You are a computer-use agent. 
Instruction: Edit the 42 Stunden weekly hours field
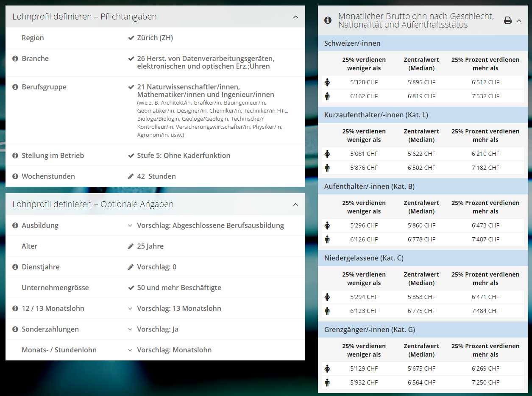(156, 176)
